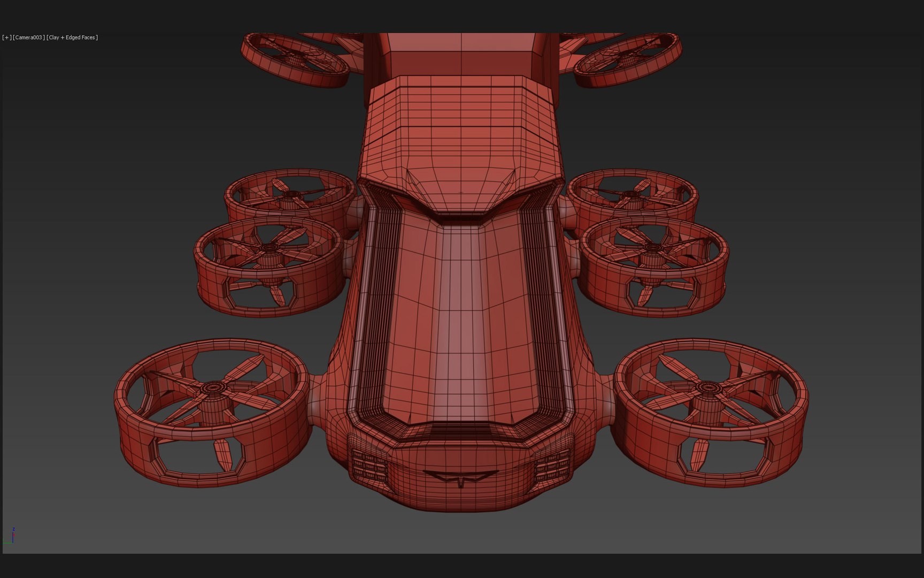This screenshot has height=578, width=924.
Task: Open the [+] general viewport menu
Action: coord(6,37)
